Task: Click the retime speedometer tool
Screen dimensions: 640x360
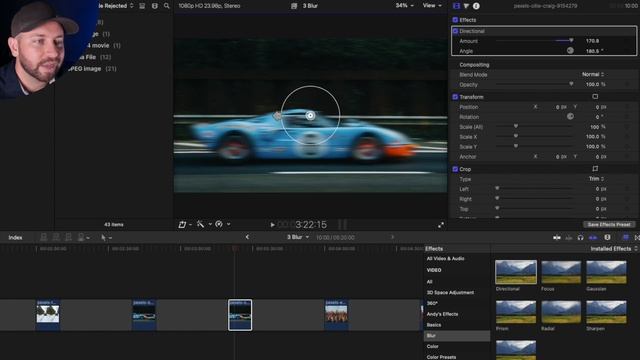Action: click(219, 224)
